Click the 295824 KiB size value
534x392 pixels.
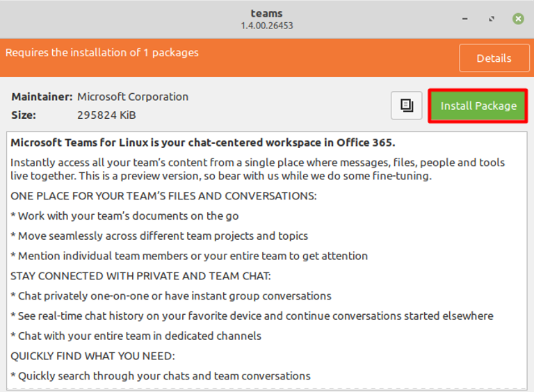pos(106,115)
